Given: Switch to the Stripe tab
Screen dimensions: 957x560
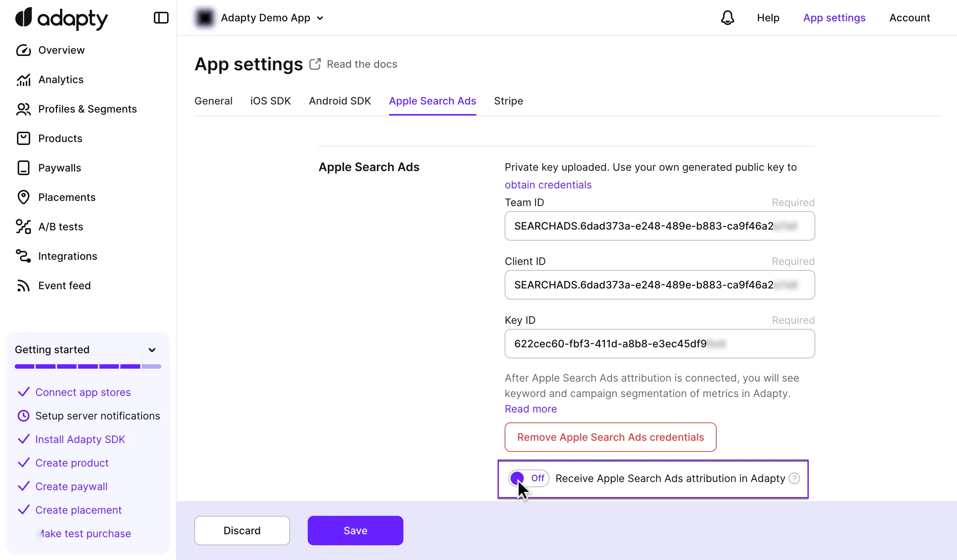Looking at the screenshot, I should (x=508, y=101).
